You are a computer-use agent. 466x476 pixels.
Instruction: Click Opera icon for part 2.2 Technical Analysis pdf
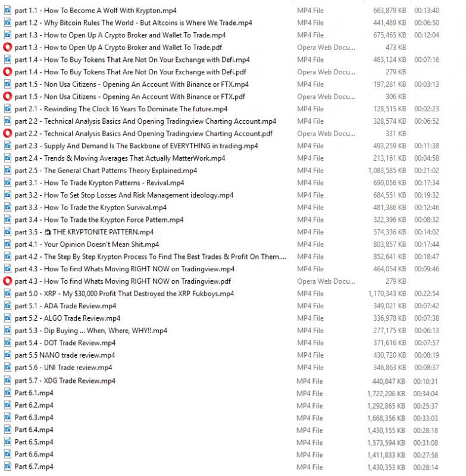tap(8, 133)
